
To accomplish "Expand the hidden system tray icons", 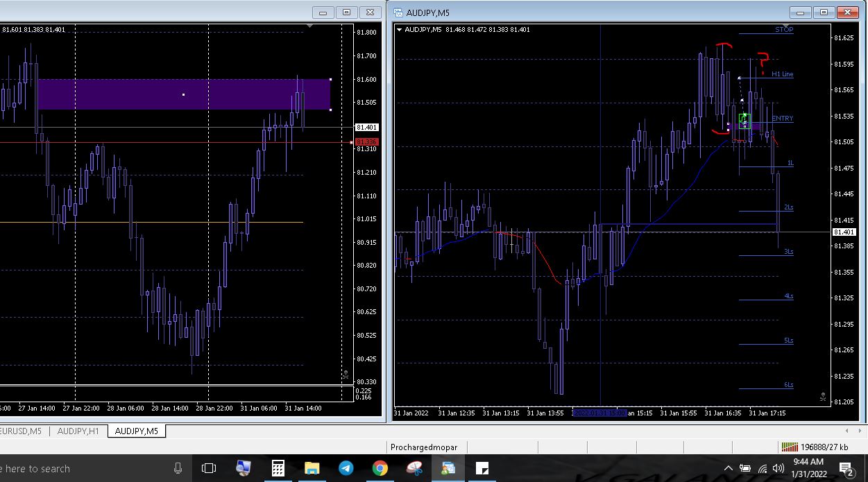I will (x=729, y=469).
